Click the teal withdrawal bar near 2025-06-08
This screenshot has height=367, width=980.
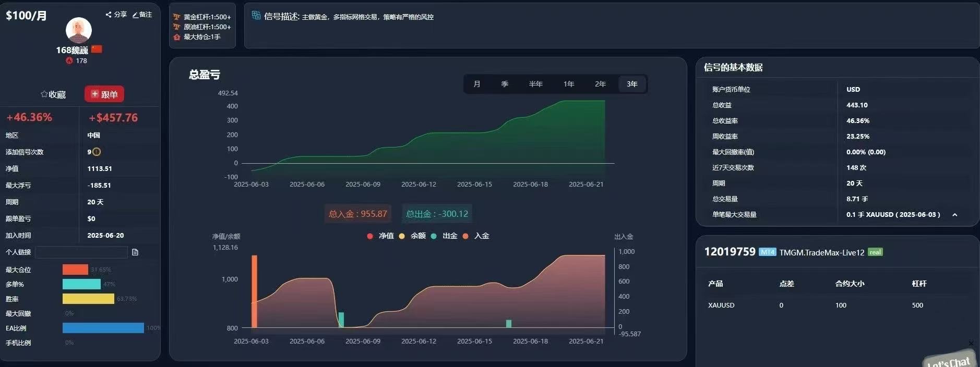tap(341, 320)
